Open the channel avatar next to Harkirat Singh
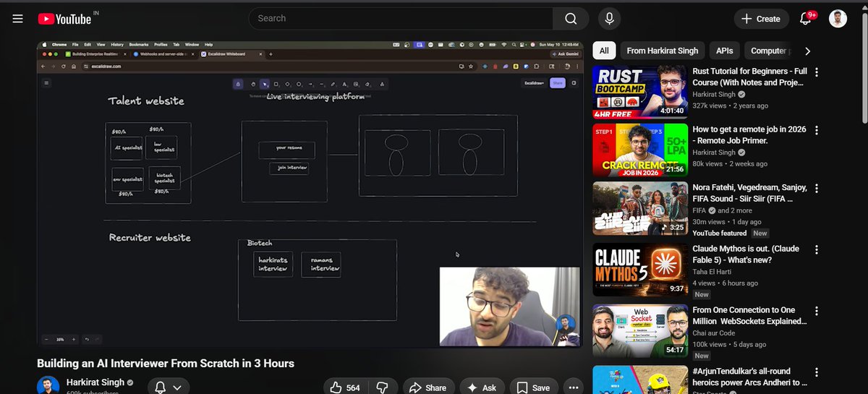This screenshot has height=394, width=868. tap(48, 385)
